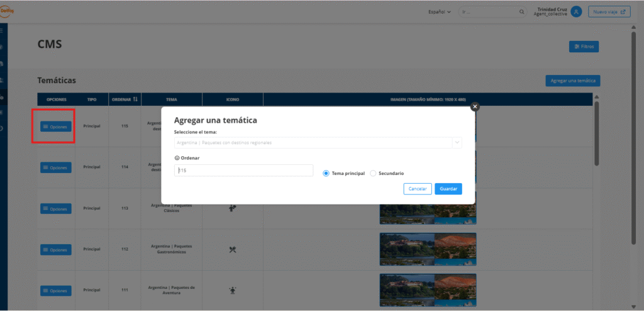Click the hamburger menu icon in sidebar
Viewport: 644px width, 311px height.
3,30
